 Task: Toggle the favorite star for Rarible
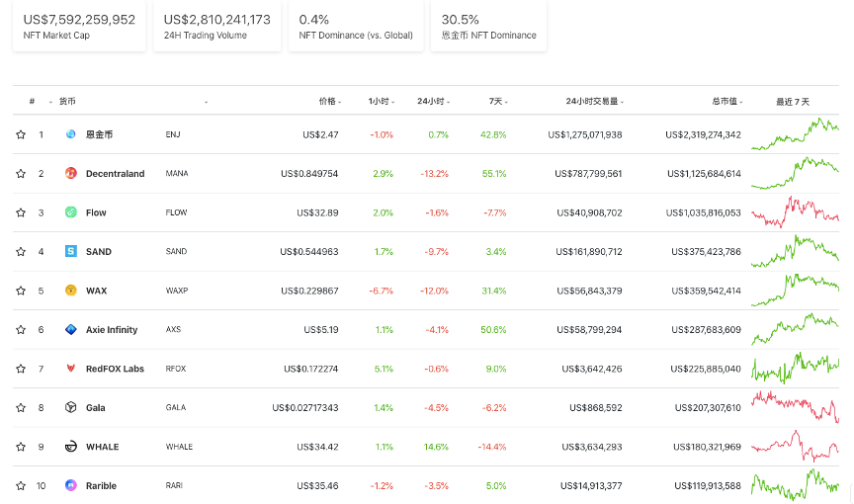[x=21, y=486]
